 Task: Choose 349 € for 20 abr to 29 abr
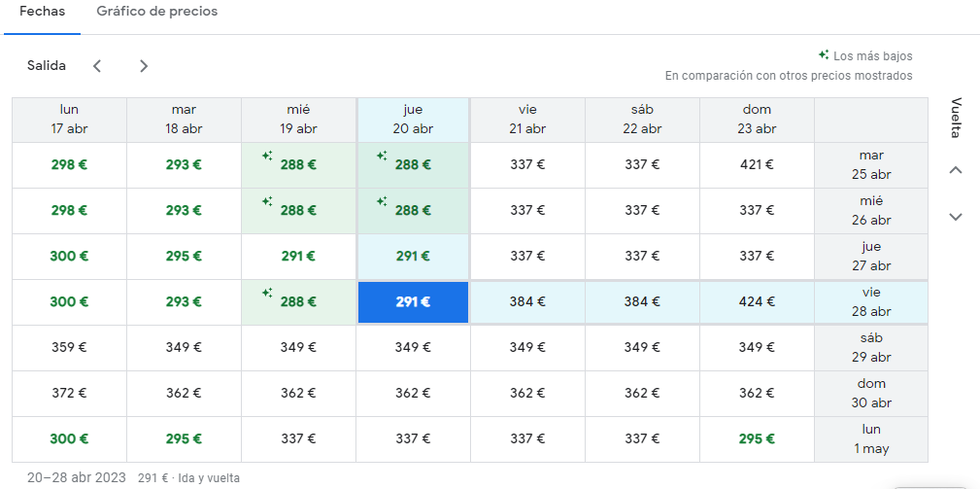413,348
